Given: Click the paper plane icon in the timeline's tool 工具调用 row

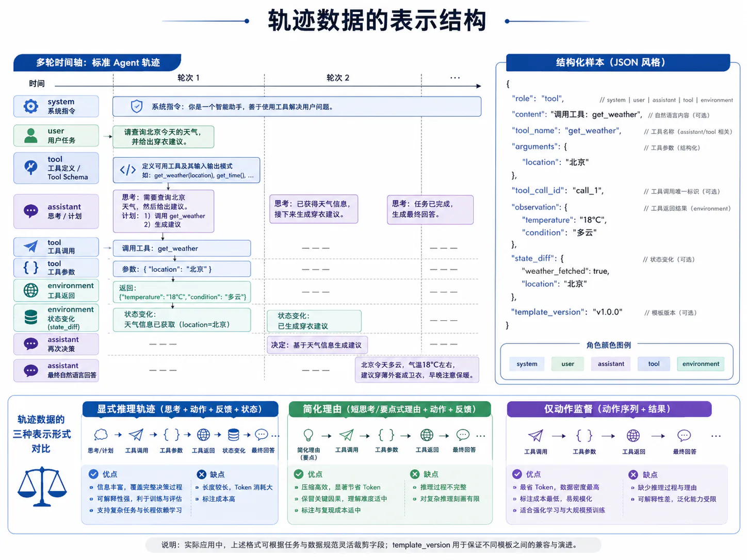Looking at the screenshot, I should pos(31,246).
